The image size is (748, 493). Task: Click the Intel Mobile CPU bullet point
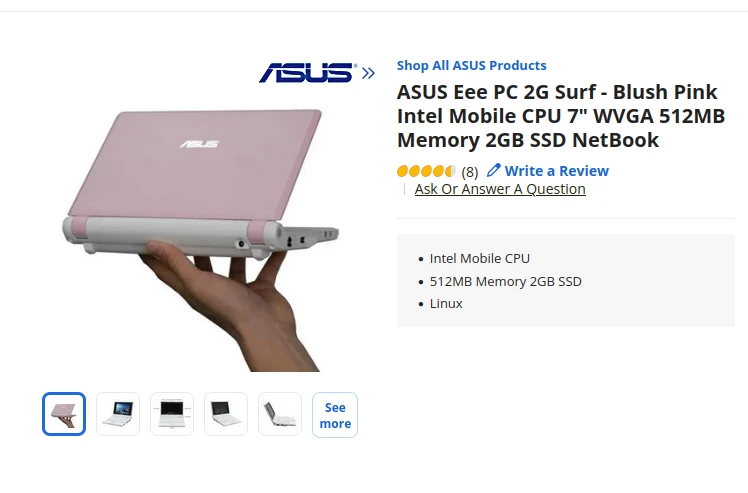(480, 259)
